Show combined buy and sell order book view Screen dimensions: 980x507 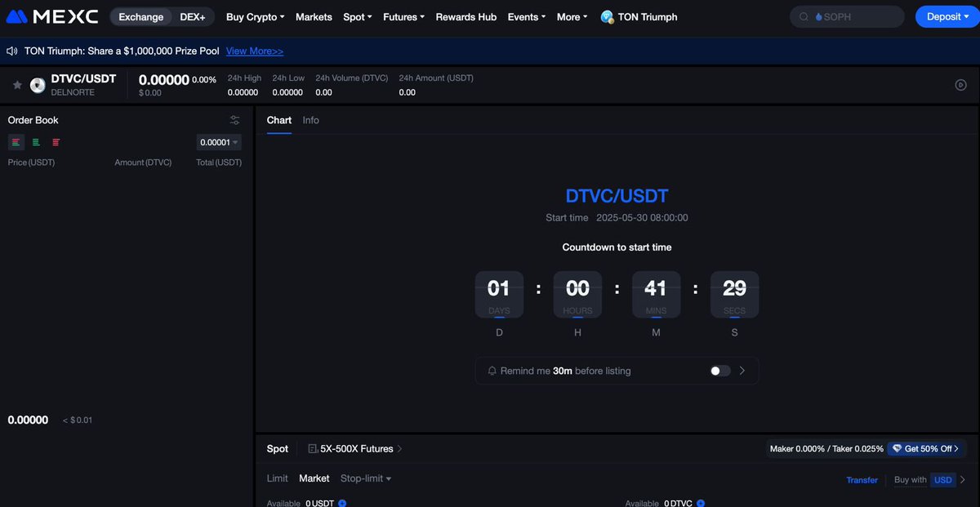click(16, 142)
